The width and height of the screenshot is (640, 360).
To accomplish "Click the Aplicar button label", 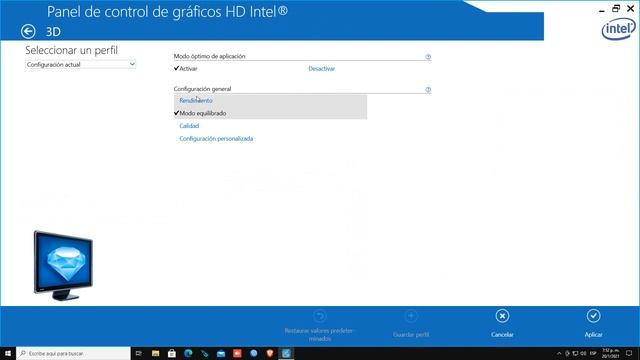I will (x=593, y=334).
